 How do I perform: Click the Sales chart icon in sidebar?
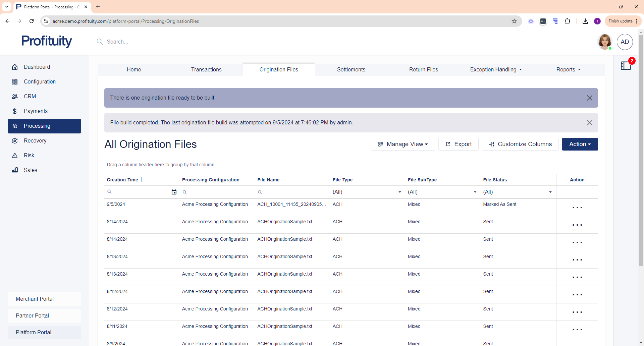[x=15, y=170]
